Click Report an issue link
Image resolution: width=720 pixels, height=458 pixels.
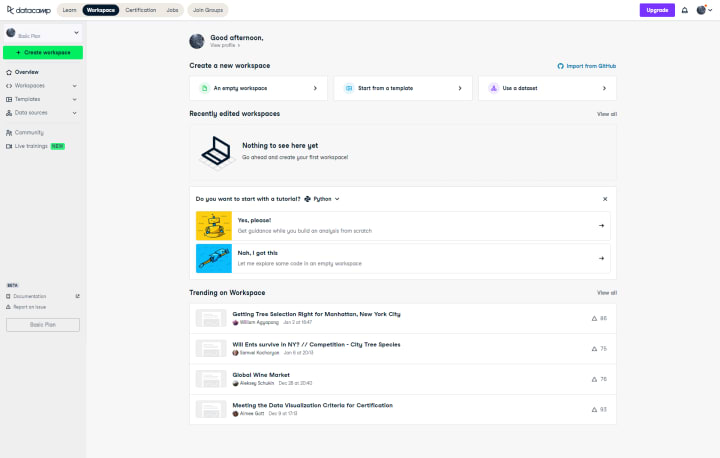(x=29, y=307)
